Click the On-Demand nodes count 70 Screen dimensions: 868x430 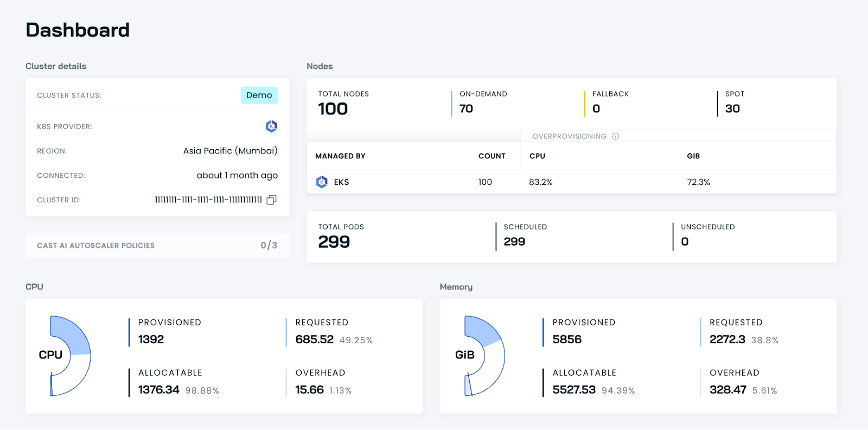pos(466,109)
